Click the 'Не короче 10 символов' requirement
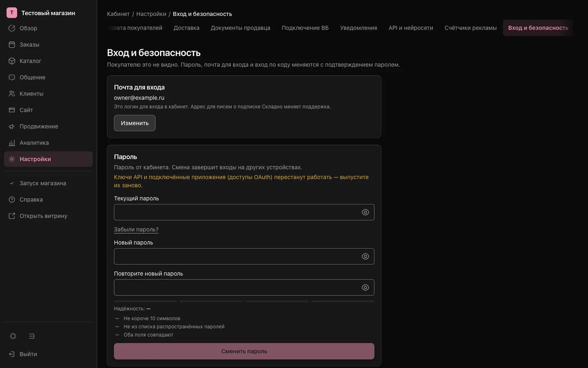Viewport: 588px width, 368px height. [152, 319]
